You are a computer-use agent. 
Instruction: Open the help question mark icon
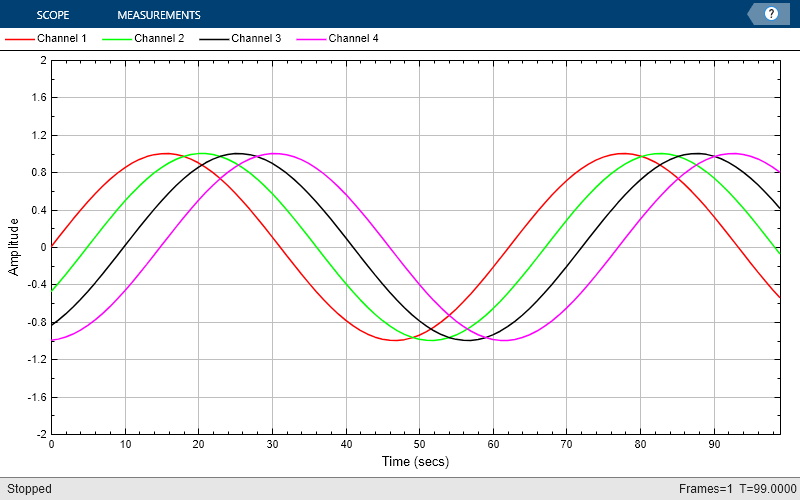771,14
